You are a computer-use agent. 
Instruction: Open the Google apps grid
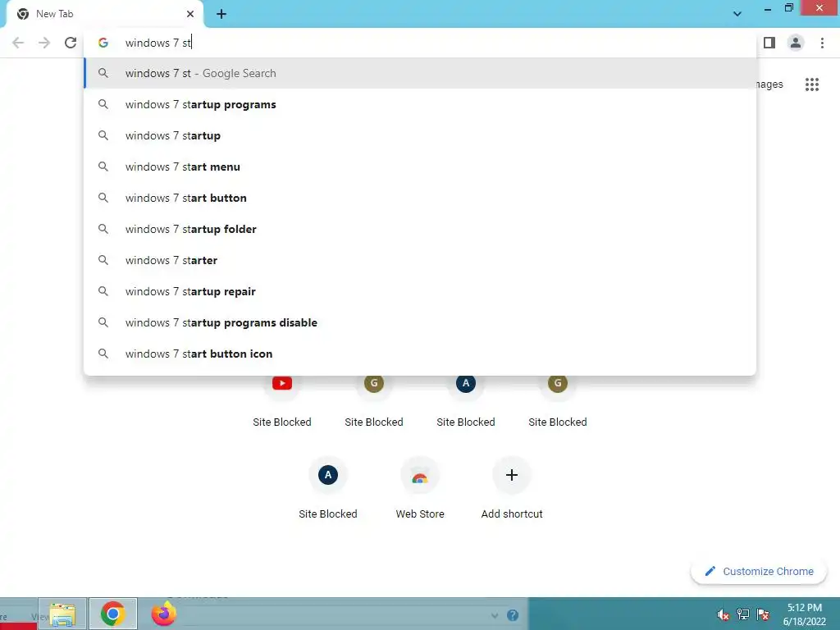811,84
